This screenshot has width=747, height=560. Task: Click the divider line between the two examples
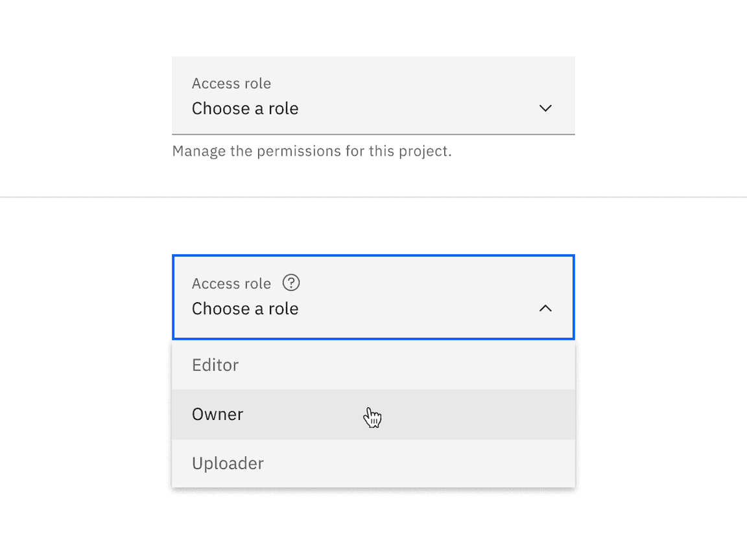(x=373, y=196)
